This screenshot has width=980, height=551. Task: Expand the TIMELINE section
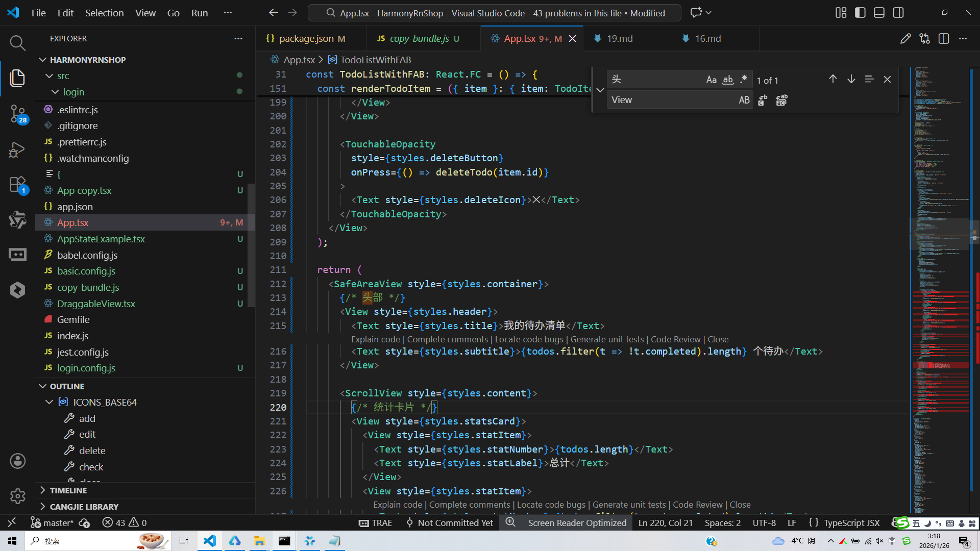68,490
